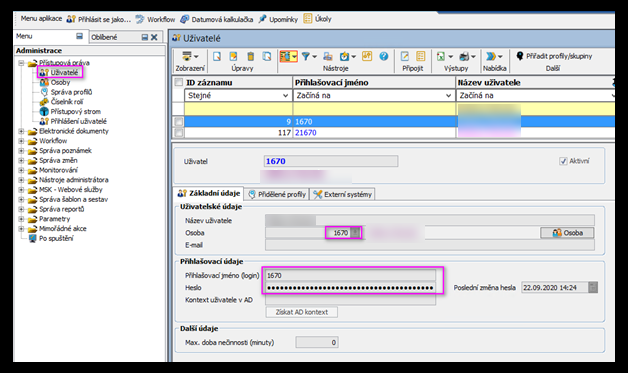Image resolution: width=628 pixels, height=373 pixels.
Task: Open the Nabídka dropdown arrow
Action: pyautogui.click(x=500, y=57)
